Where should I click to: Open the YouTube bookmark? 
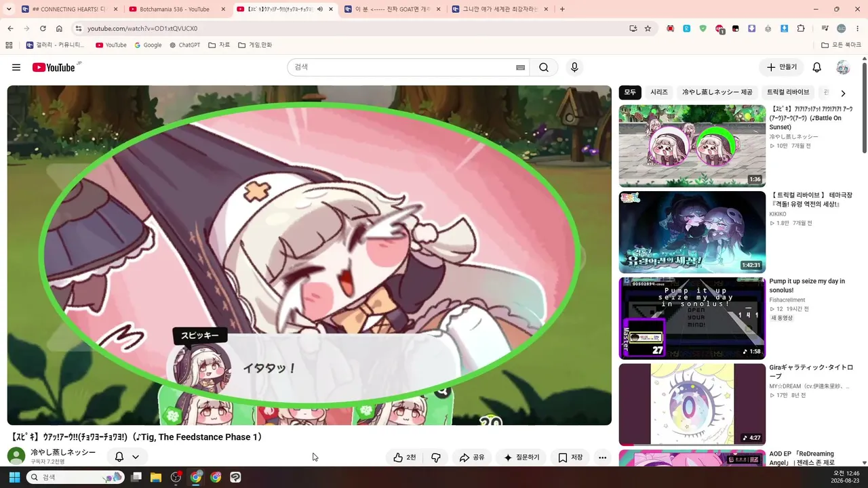tap(111, 45)
